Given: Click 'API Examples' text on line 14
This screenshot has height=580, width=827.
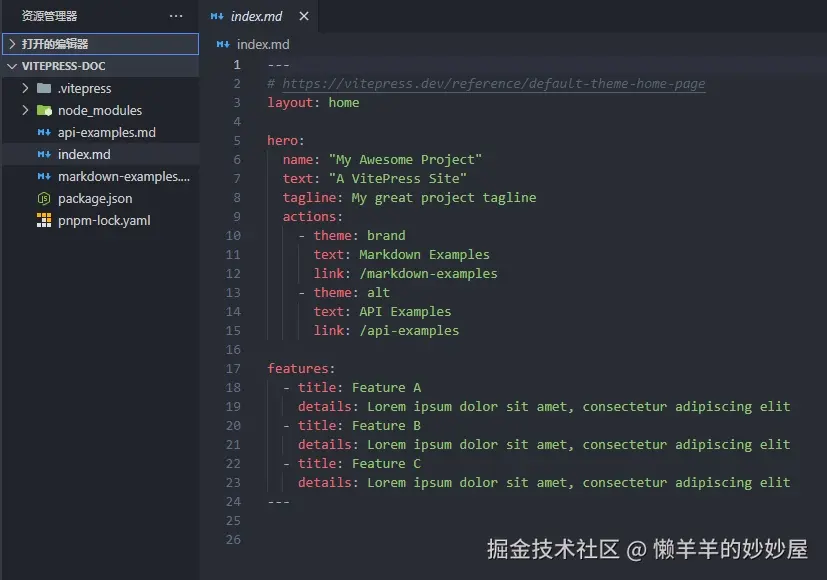Looking at the screenshot, I should point(405,312).
